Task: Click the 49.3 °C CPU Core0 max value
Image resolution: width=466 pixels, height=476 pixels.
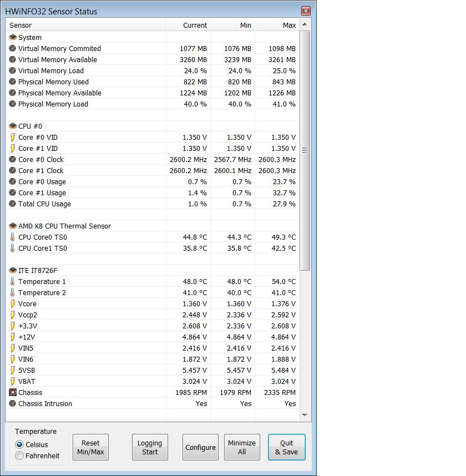Action: 283,237
